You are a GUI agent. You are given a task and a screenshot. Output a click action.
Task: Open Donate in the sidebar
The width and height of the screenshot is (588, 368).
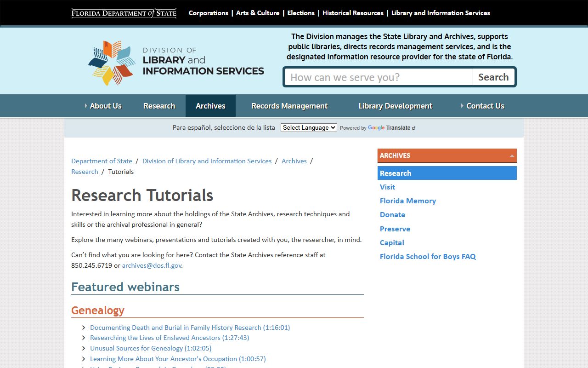coord(392,214)
